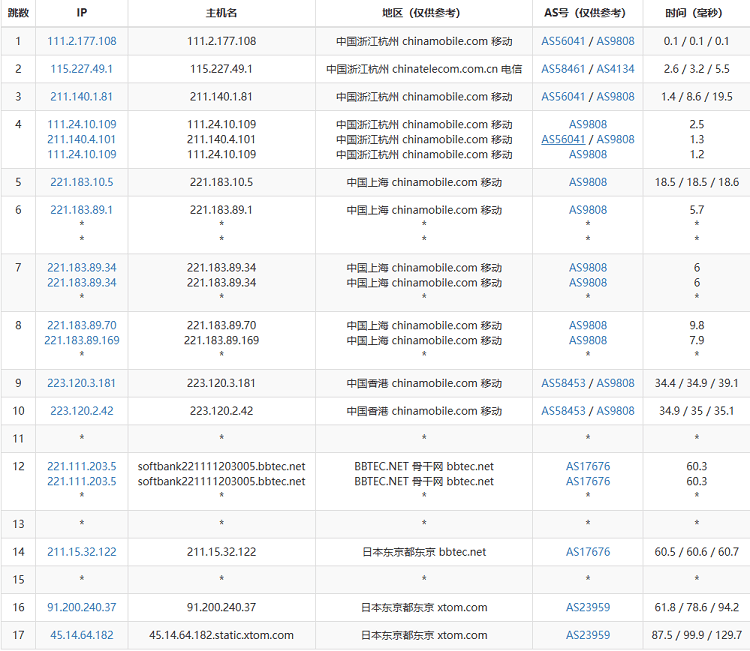Open AS58461 link in hop 2 row
The width and height of the screenshot is (750, 651).
(563, 69)
